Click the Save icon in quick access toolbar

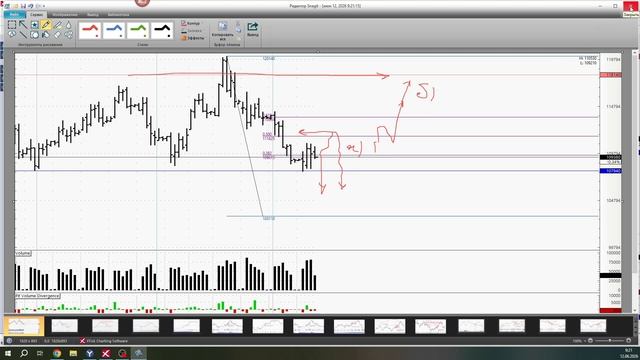coord(23,6)
